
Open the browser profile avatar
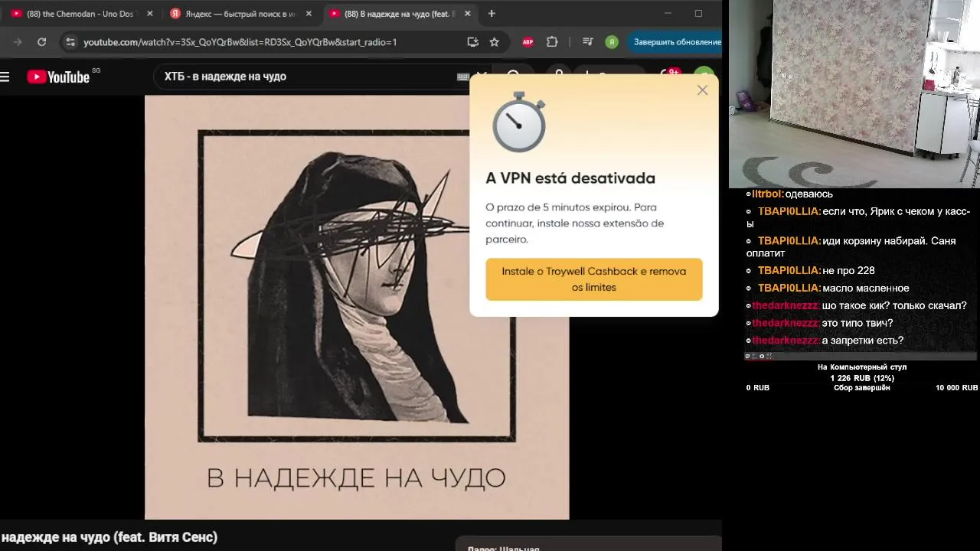click(x=611, y=42)
